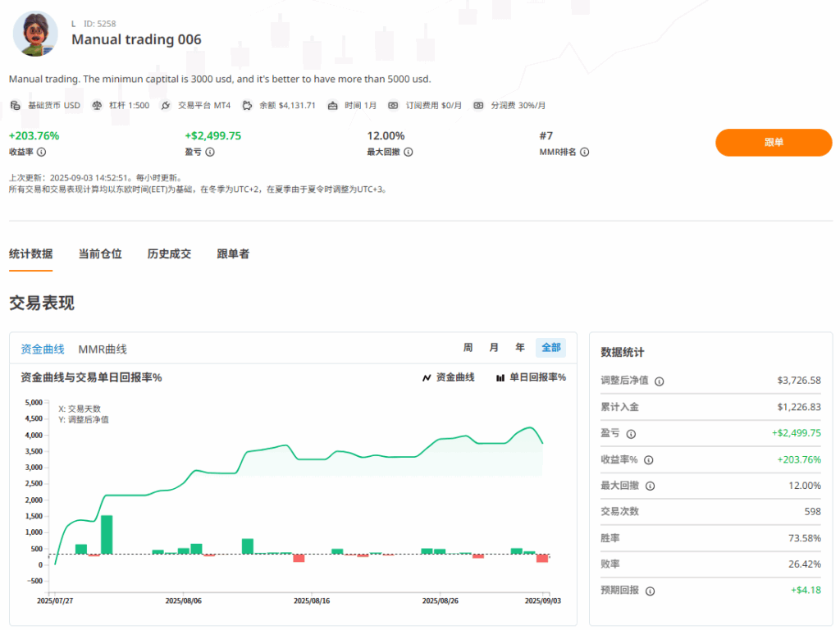Click the orange 跟单 button
The height and width of the screenshot is (630, 840).
tap(774, 142)
